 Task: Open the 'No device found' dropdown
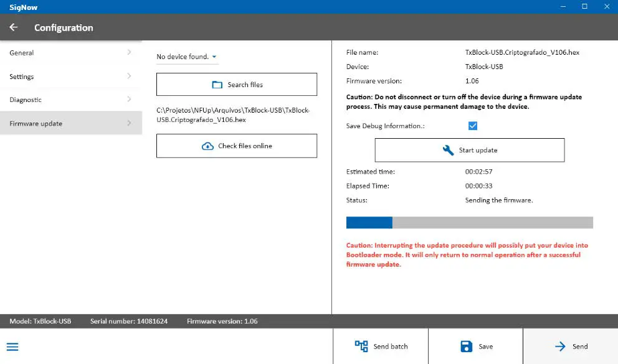point(187,57)
